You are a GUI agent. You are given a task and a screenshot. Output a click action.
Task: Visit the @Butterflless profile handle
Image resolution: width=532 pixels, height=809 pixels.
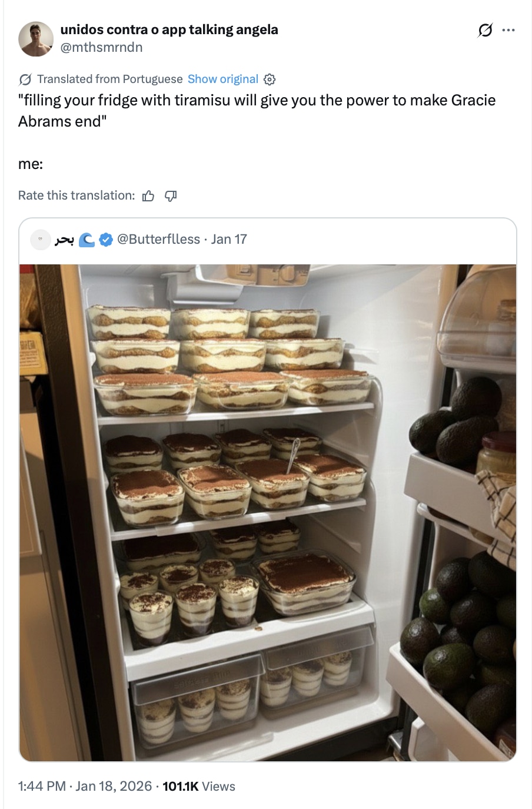click(x=158, y=240)
